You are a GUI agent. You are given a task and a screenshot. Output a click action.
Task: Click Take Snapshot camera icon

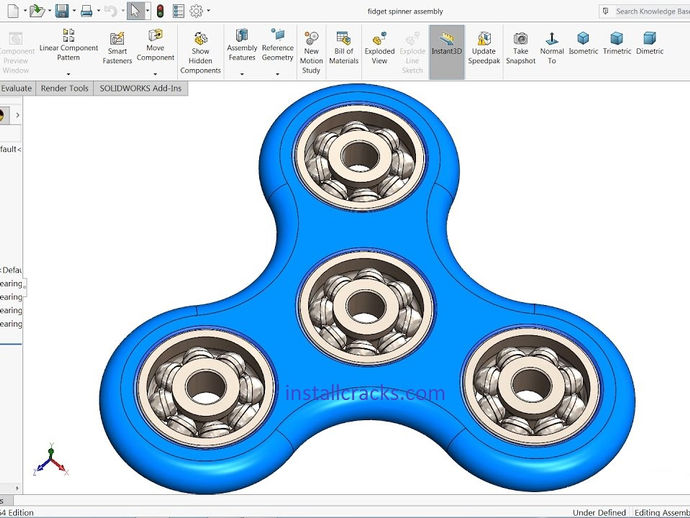click(x=521, y=48)
